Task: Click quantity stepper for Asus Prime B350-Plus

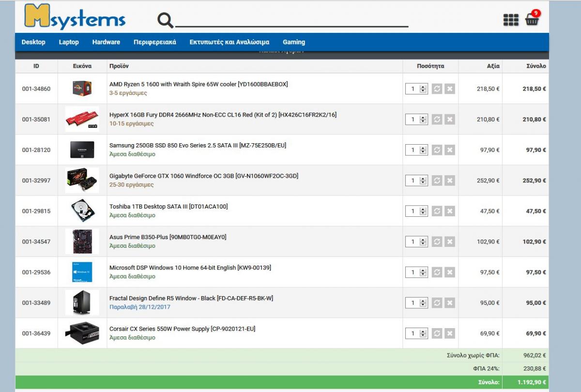Action: pyautogui.click(x=423, y=241)
